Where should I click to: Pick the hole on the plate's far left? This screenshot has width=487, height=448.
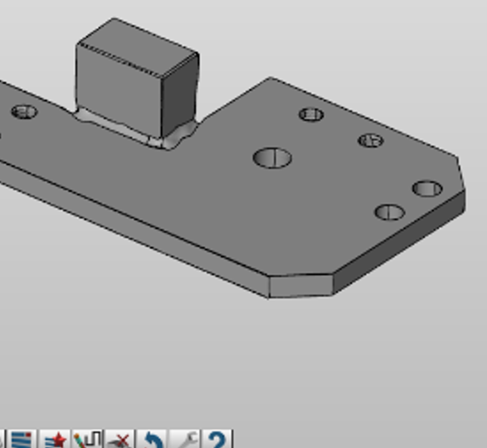click(x=25, y=112)
